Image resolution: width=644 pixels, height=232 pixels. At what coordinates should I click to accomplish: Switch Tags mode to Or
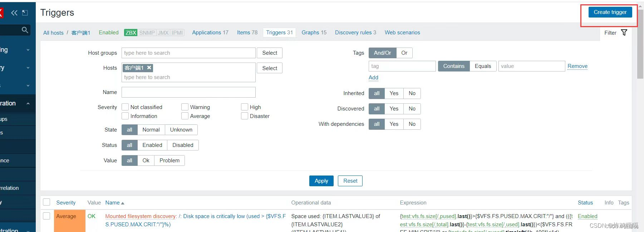click(x=404, y=53)
